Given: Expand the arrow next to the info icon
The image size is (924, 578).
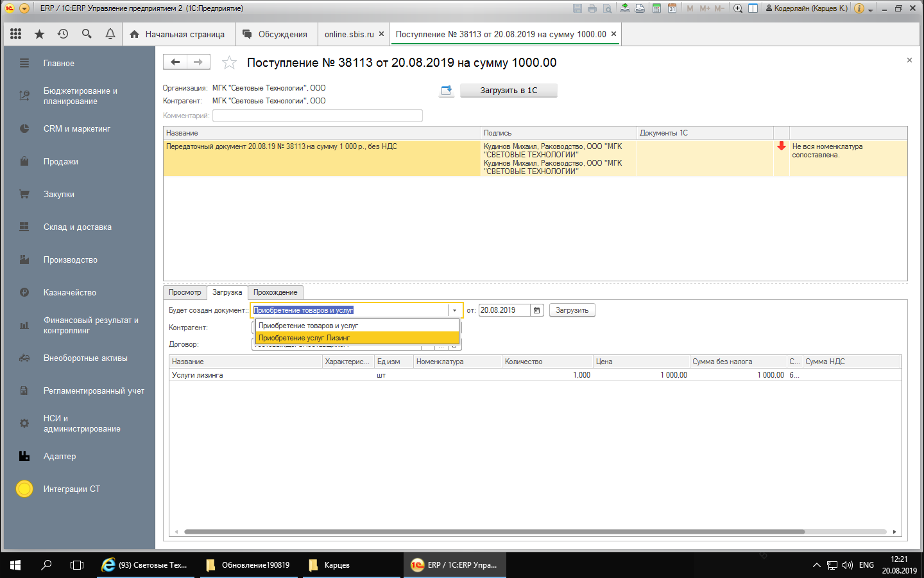Looking at the screenshot, I should pyautogui.click(x=870, y=9).
